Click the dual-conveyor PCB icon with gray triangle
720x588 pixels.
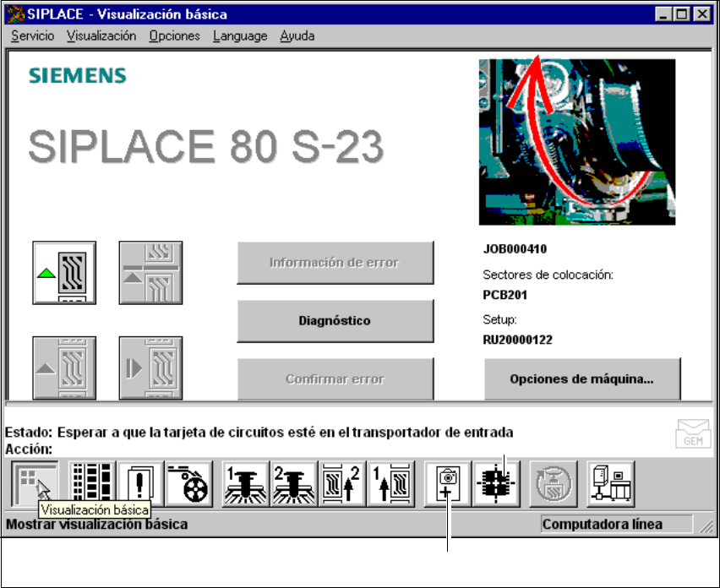pos(150,273)
